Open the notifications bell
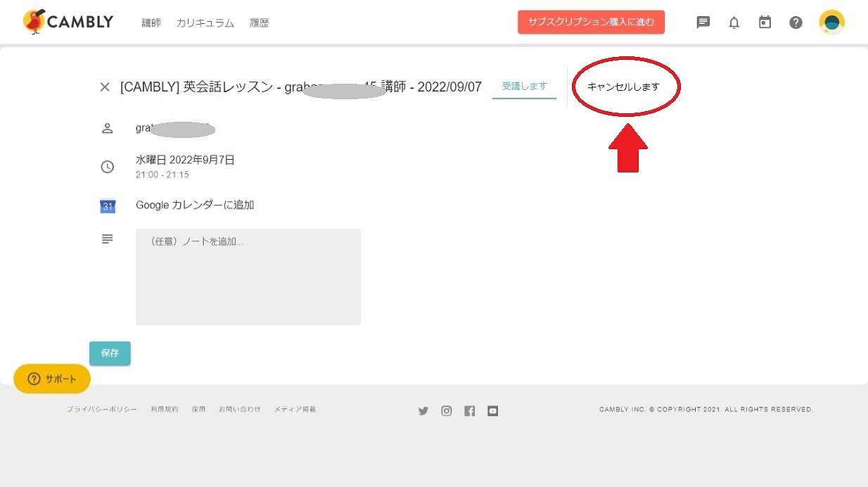 pos(734,23)
